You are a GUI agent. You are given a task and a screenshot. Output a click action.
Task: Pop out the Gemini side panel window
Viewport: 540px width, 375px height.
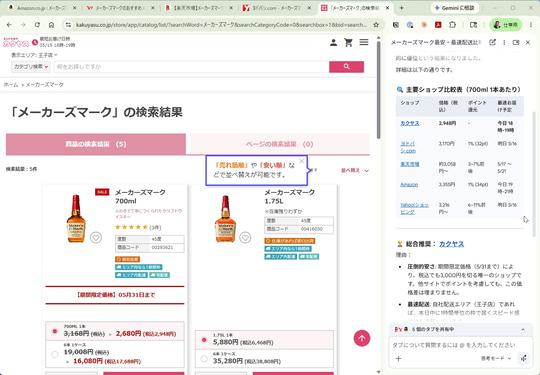point(516,42)
